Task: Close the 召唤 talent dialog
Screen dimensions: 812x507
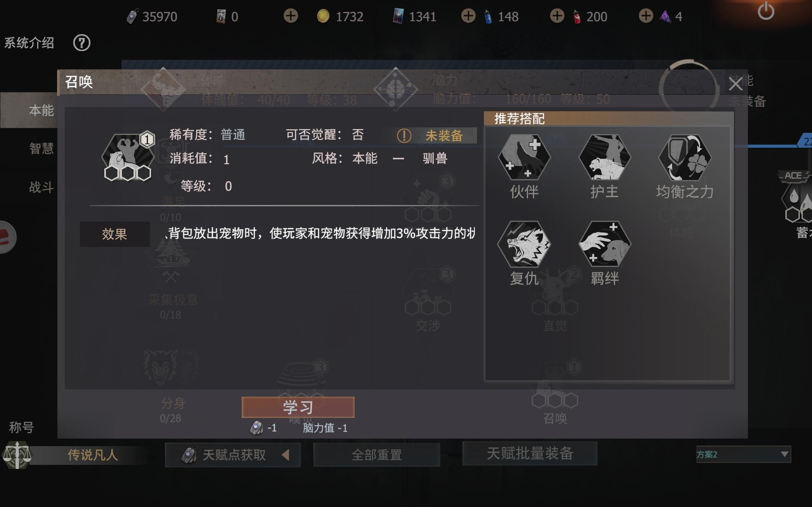Action: [736, 83]
